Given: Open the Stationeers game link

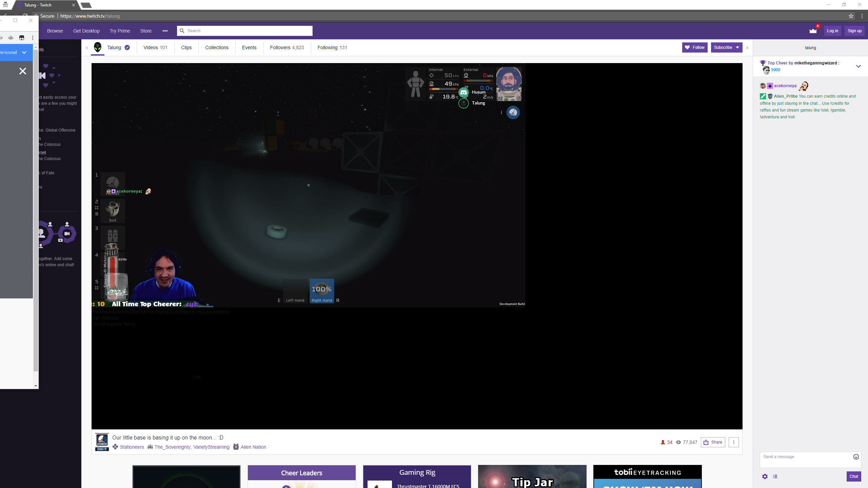Looking at the screenshot, I should [132, 447].
